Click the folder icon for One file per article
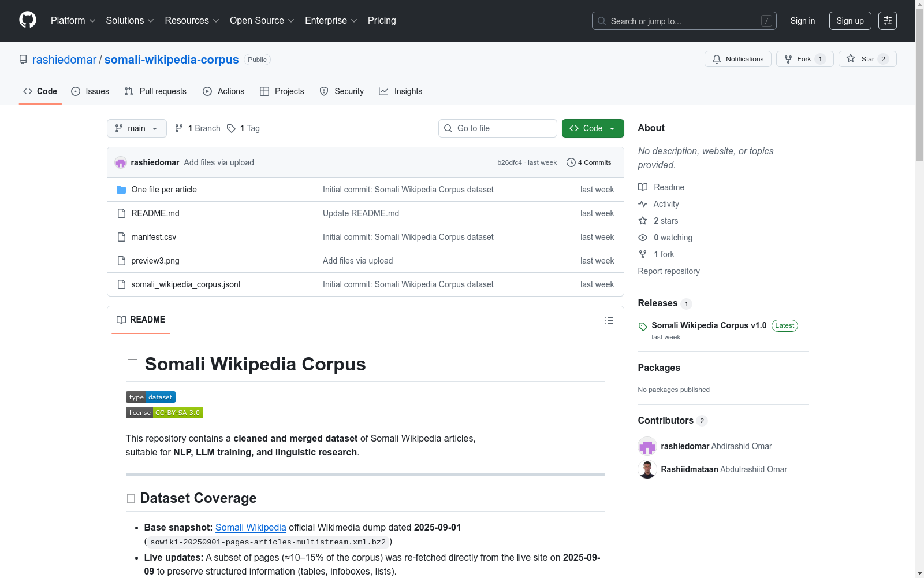This screenshot has width=924, height=578. click(x=121, y=190)
